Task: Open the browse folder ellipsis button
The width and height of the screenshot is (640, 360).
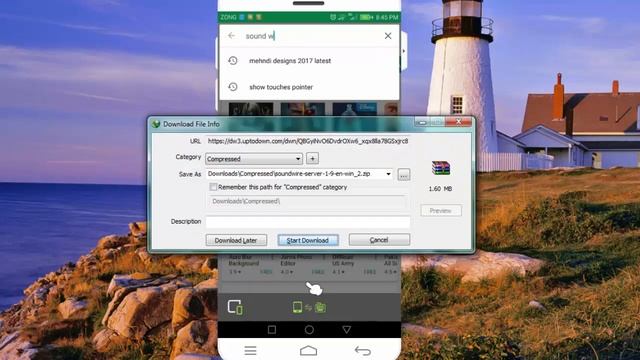Action: point(404,175)
